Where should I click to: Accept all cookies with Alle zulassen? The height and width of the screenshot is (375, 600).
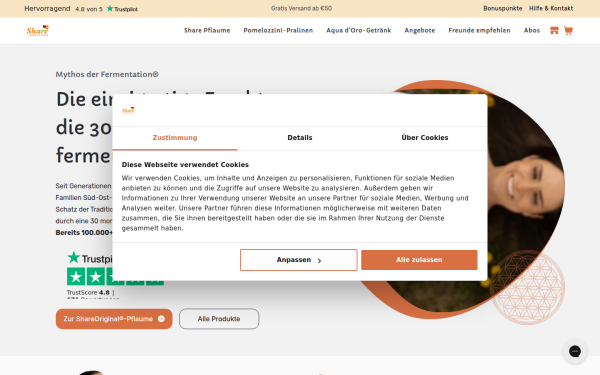[419, 260]
